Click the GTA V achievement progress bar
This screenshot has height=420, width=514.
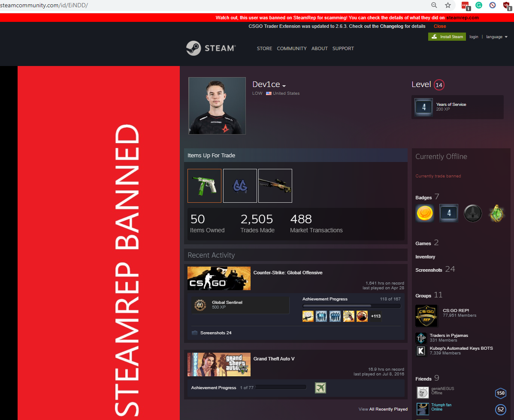coord(281,387)
